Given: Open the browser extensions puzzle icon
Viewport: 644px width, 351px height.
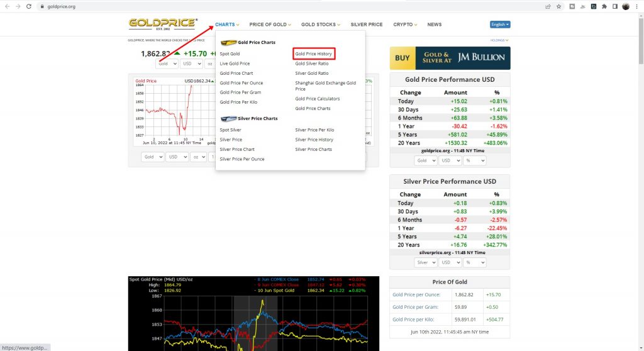Looking at the screenshot, I should click(604, 6).
